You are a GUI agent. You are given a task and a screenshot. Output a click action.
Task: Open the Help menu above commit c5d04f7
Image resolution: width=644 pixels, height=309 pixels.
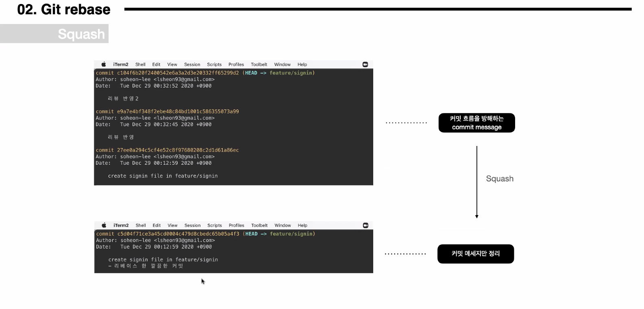[302, 225]
